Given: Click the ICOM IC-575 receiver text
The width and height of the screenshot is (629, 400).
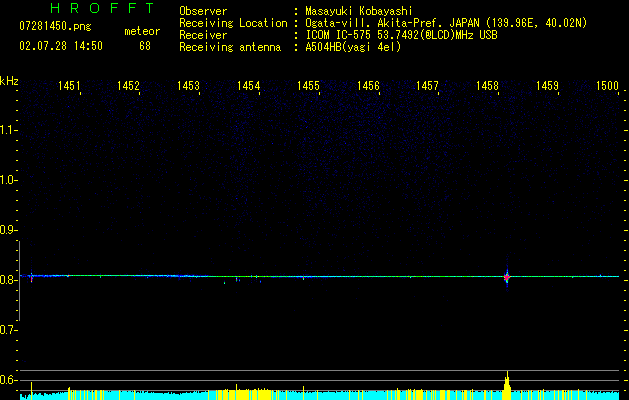Looking at the screenshot, I should [401, 35].
